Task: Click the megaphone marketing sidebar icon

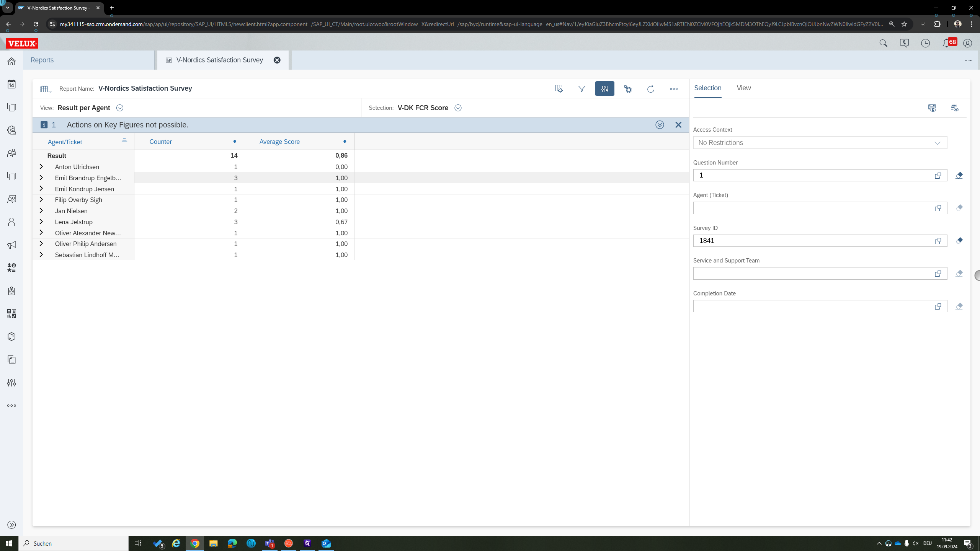Action: tap(11, 245)
